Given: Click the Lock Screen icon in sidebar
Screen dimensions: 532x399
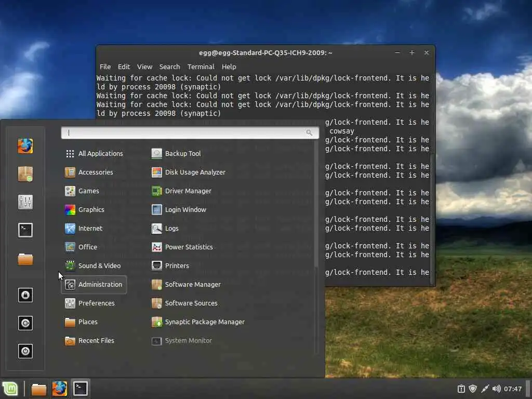Looking at the screenshot, I should [x=25, y=295].
